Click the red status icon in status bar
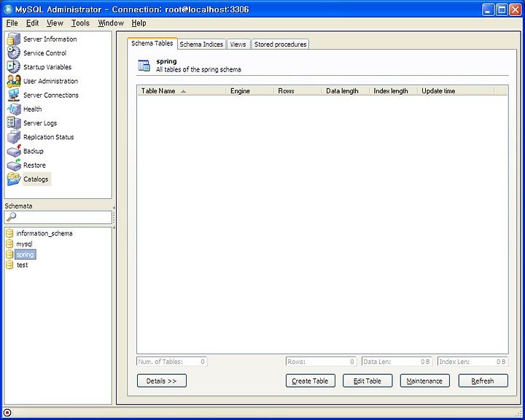The height and width of the screenshot is (420, 525). pyautogui.click(x=7, y=413)
